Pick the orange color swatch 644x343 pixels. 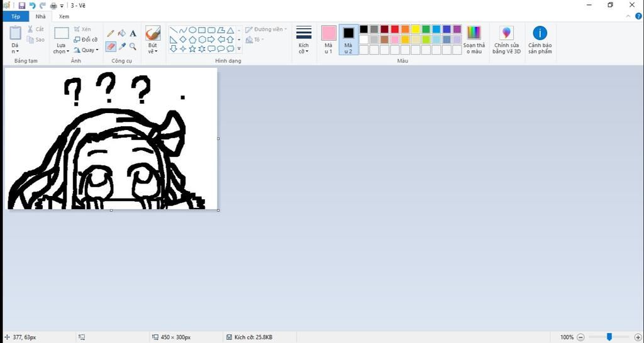405,29
